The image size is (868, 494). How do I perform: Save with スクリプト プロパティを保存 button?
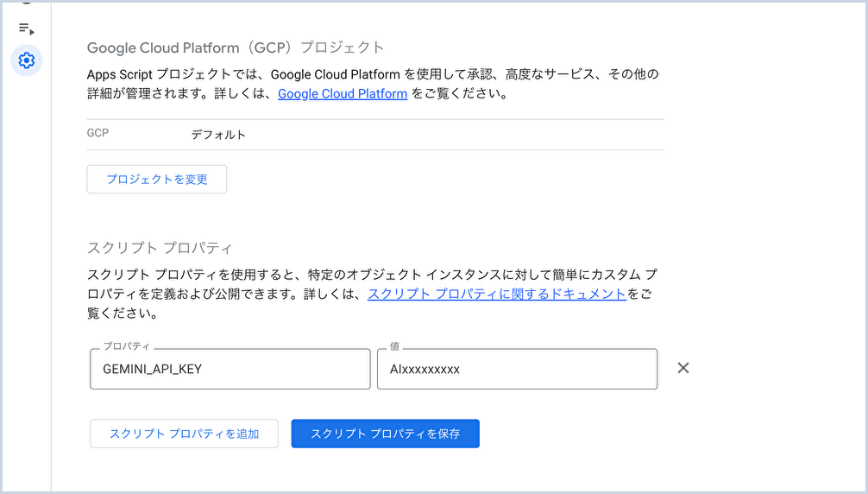(386, 434)
